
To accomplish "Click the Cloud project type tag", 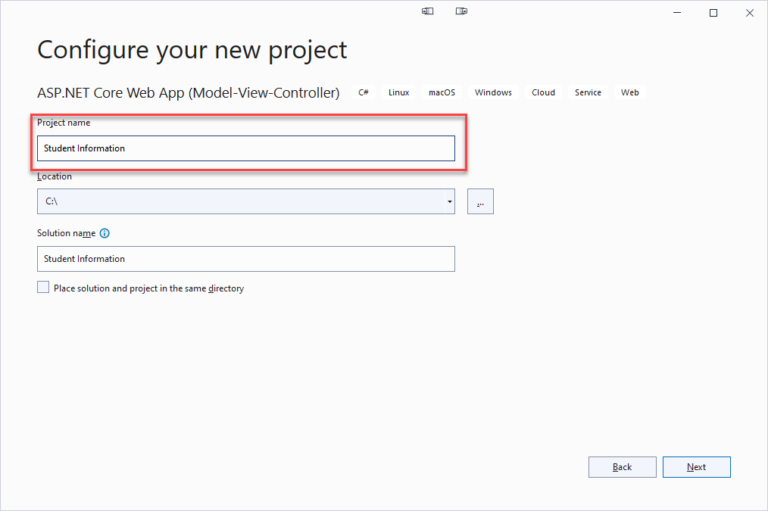I will (543, 93).
